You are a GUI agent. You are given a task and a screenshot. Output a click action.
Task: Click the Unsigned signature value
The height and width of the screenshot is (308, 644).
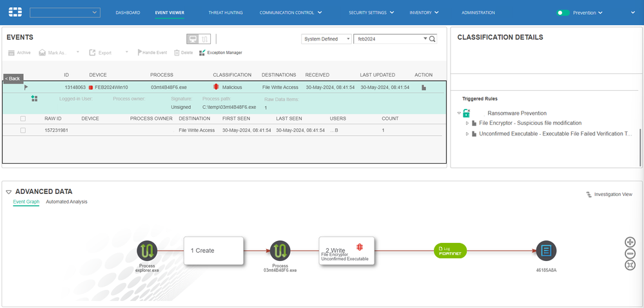tap(181, 107)
